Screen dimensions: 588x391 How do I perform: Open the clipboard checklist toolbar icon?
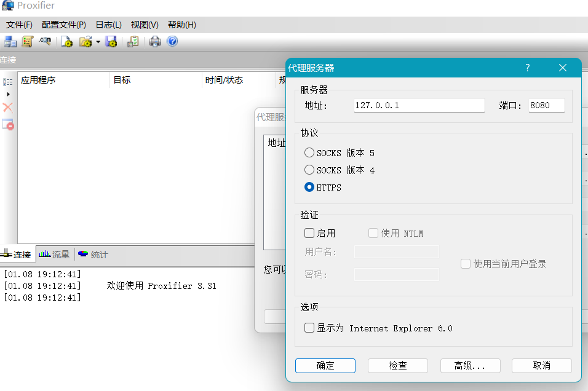coord(133,42)
